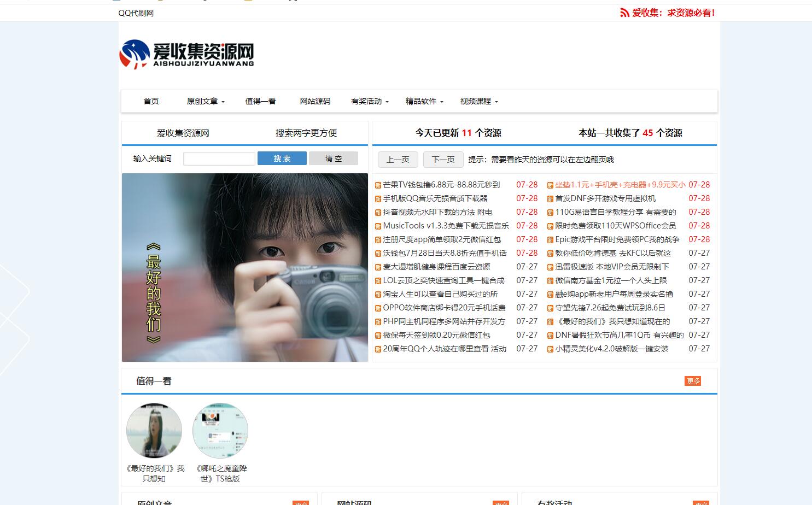812x505 pixels.
Task: Click 更多 in 值得一看 section
Action: [693, 381]
